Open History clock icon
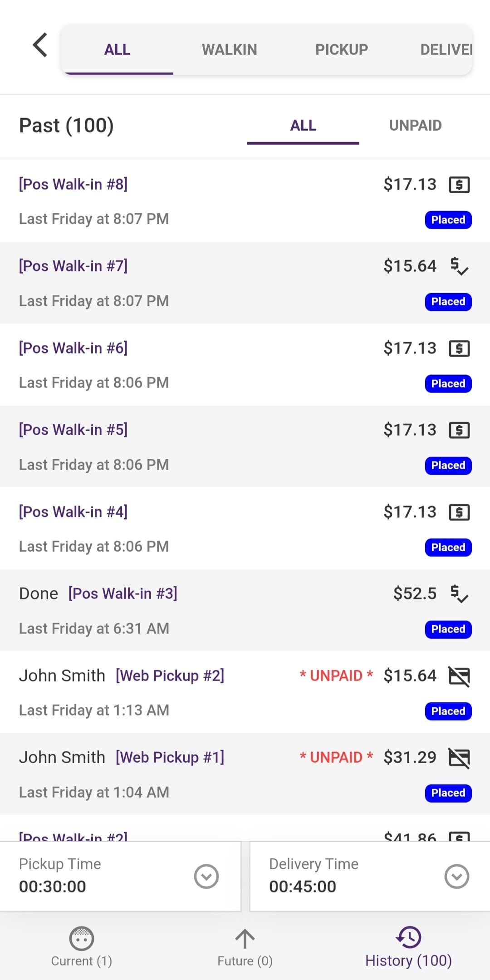Viewport: 490px width, 980px height. [x=408, y=937]
